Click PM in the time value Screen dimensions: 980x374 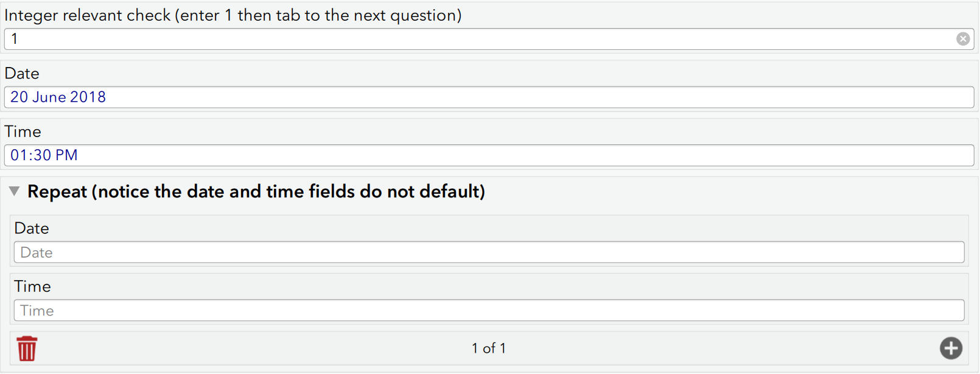(66, 155)
